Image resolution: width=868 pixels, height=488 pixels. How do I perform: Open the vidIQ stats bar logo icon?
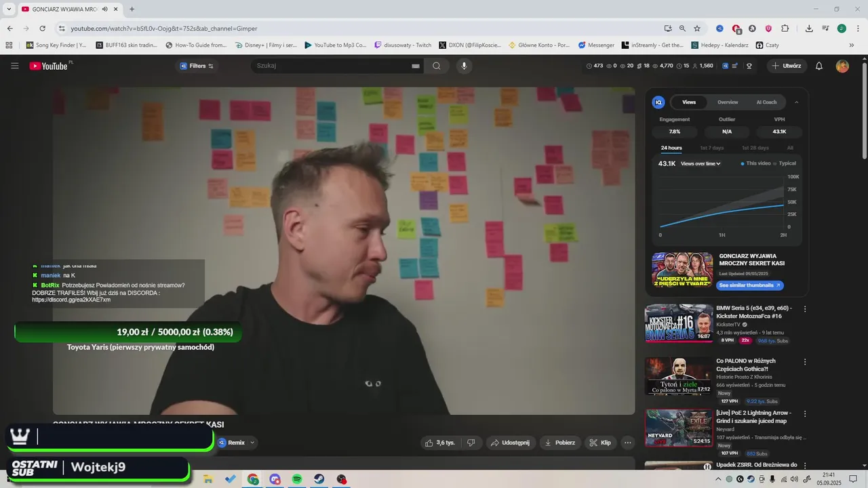726,66
